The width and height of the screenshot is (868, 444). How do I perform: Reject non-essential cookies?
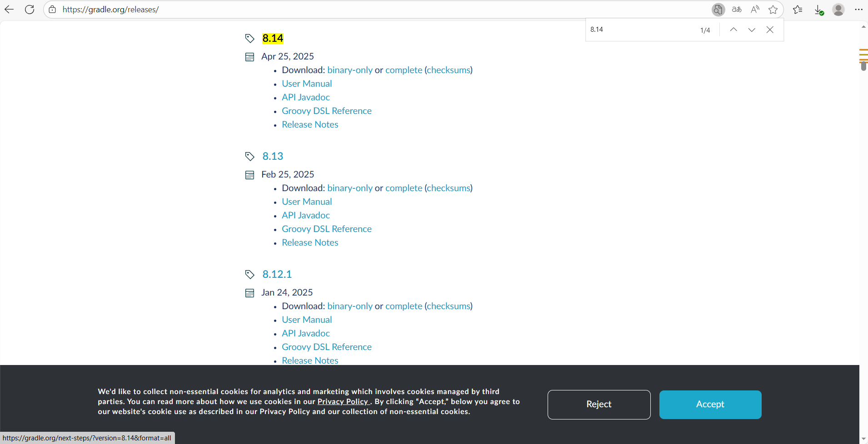click(599, 405)
